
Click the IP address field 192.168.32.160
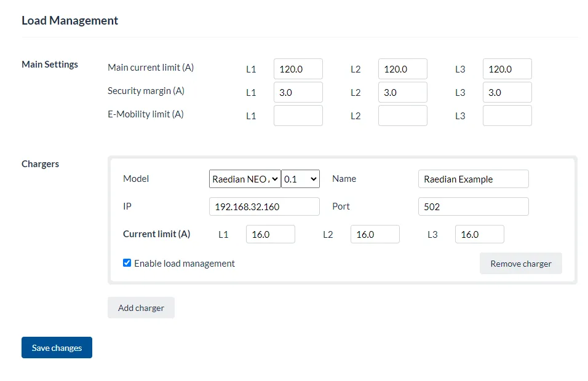(x=264, y=206)
